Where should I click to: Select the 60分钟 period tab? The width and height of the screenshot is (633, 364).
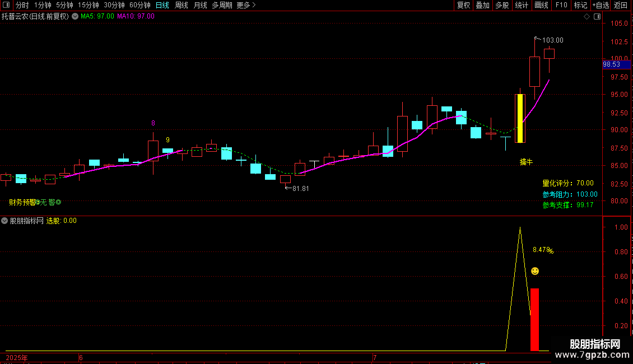click(139, 5)
